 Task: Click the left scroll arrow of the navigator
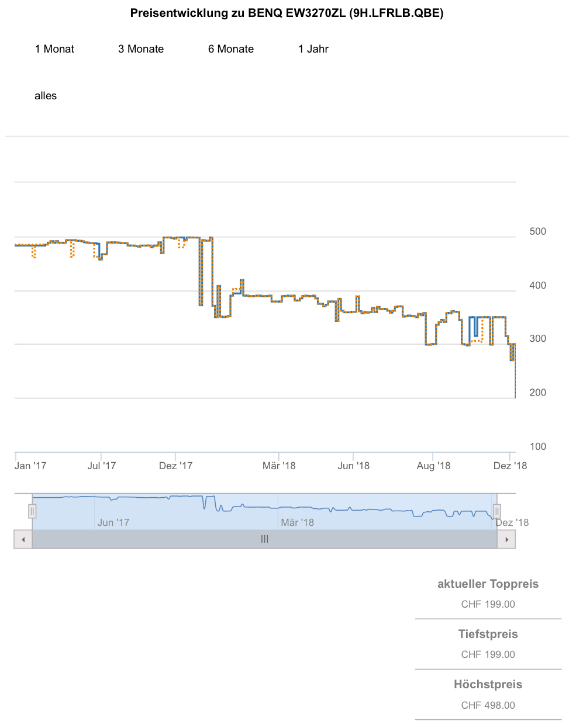(23, 539)
